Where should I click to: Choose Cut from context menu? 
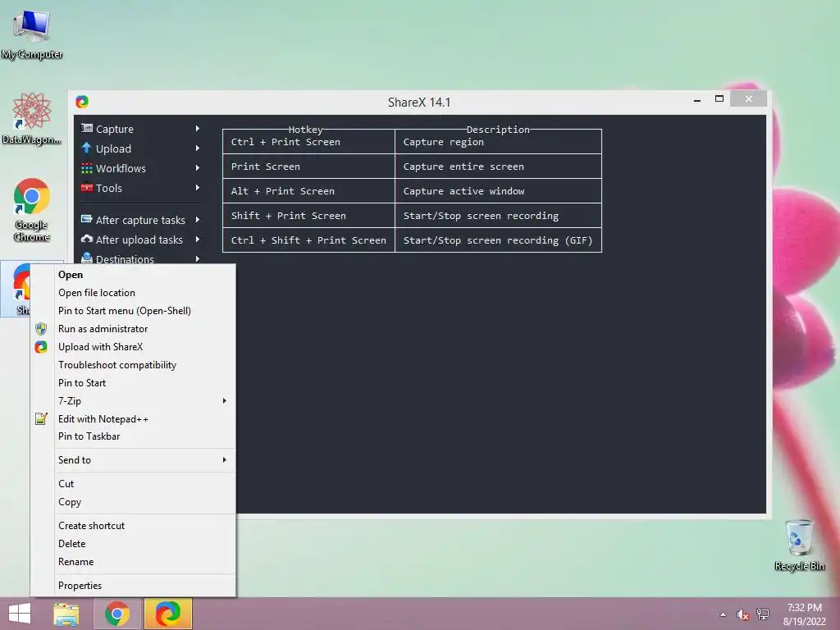pos(133,484)
